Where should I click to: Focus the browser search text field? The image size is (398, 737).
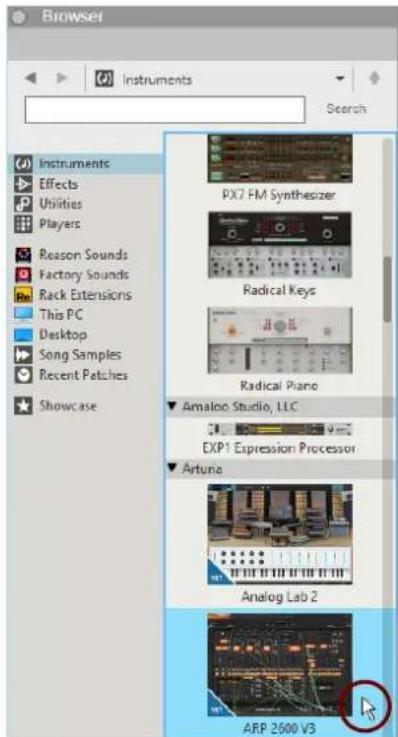[165, 110]
